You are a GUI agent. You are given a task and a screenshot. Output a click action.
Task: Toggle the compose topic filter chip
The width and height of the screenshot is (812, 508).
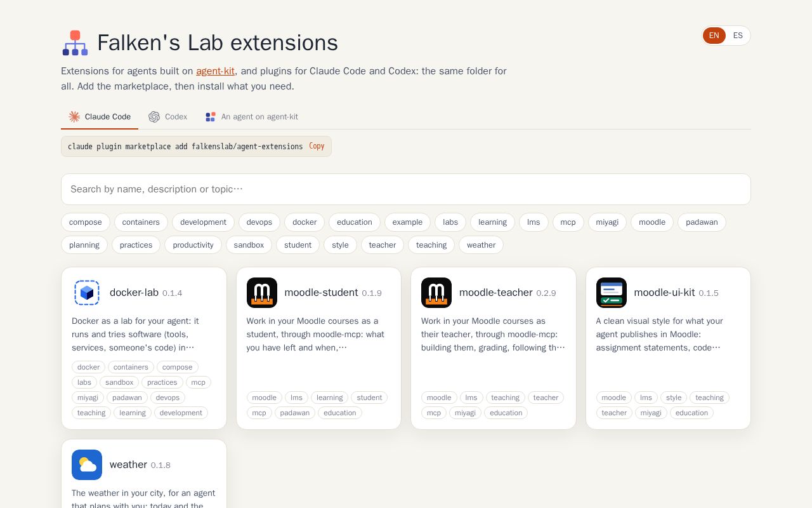[x=86, y=222]
